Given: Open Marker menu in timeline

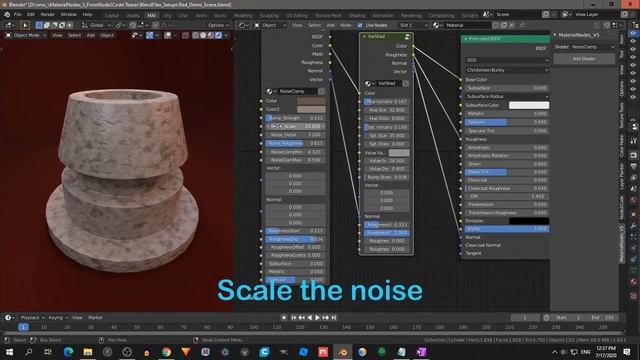Looking at the screenshot, I should (95, 318).
